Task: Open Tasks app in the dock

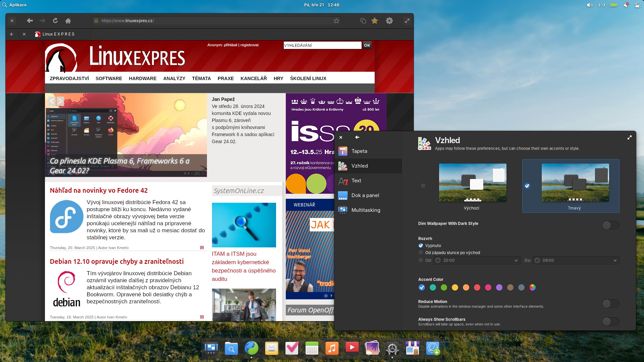Action: tap(292, 349)
